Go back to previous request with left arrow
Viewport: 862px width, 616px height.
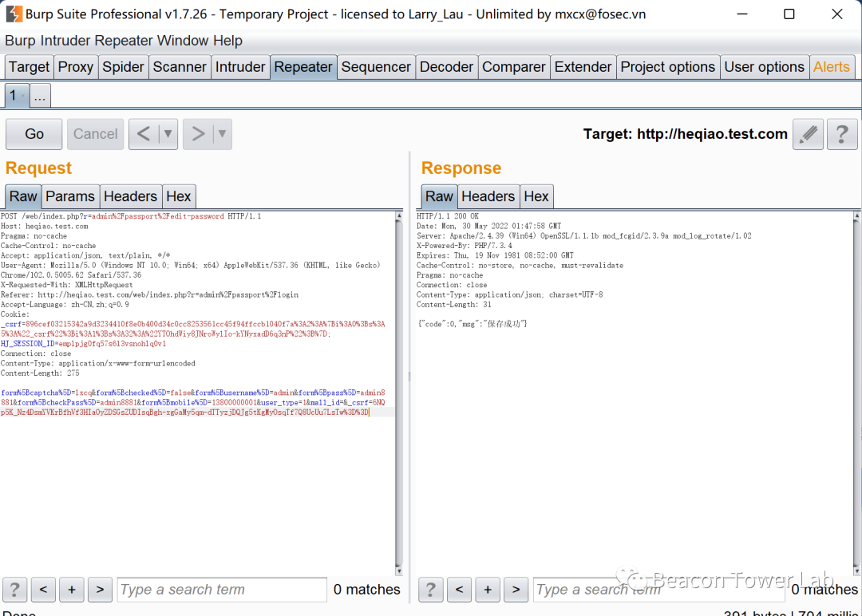click(144, 134)
